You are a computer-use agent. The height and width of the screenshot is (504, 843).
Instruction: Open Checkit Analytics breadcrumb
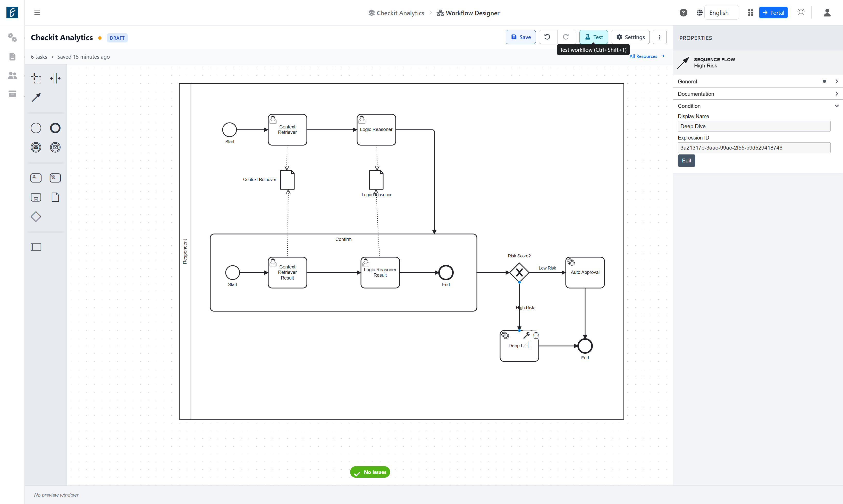click(x=396, y=13)
